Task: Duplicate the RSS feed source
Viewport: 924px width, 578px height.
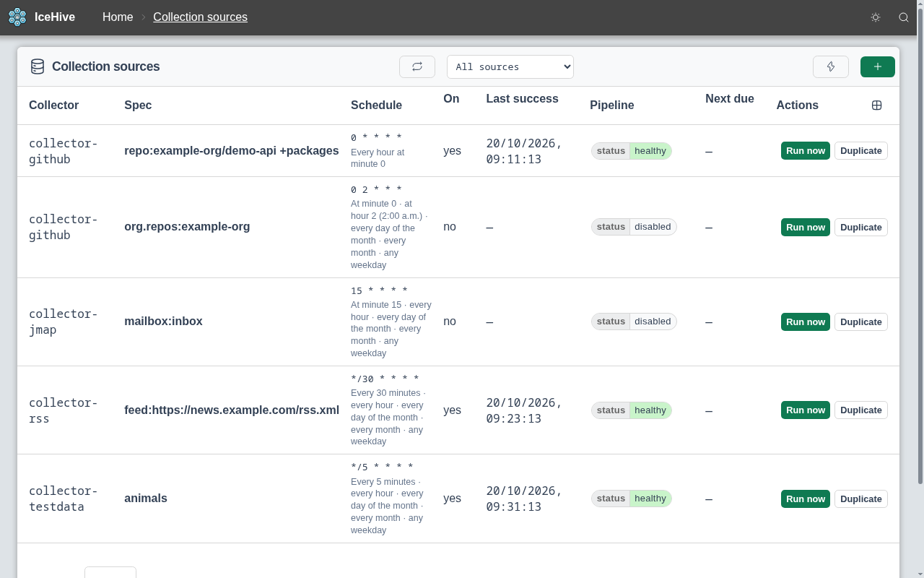Action: tap(861, 410)
